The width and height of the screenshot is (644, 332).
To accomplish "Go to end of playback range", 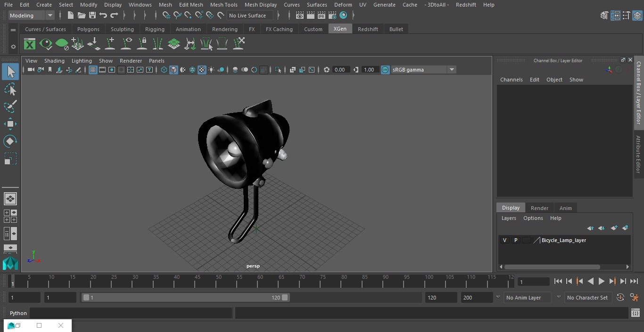I will coord(634,281).
